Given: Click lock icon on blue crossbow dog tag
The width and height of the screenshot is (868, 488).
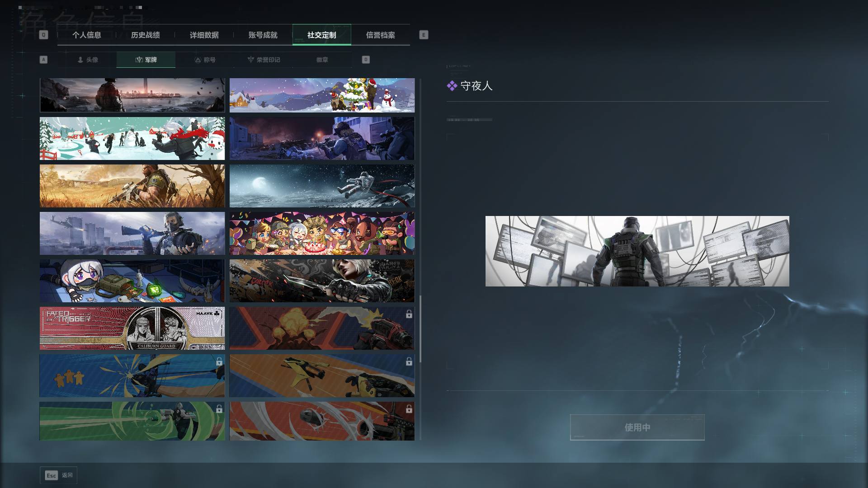Looking at the screenshot, I should coord(219,361).
